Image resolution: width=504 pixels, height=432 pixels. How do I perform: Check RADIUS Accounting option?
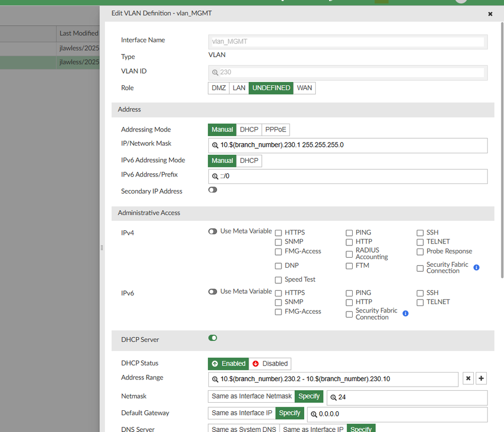[349, 254]
